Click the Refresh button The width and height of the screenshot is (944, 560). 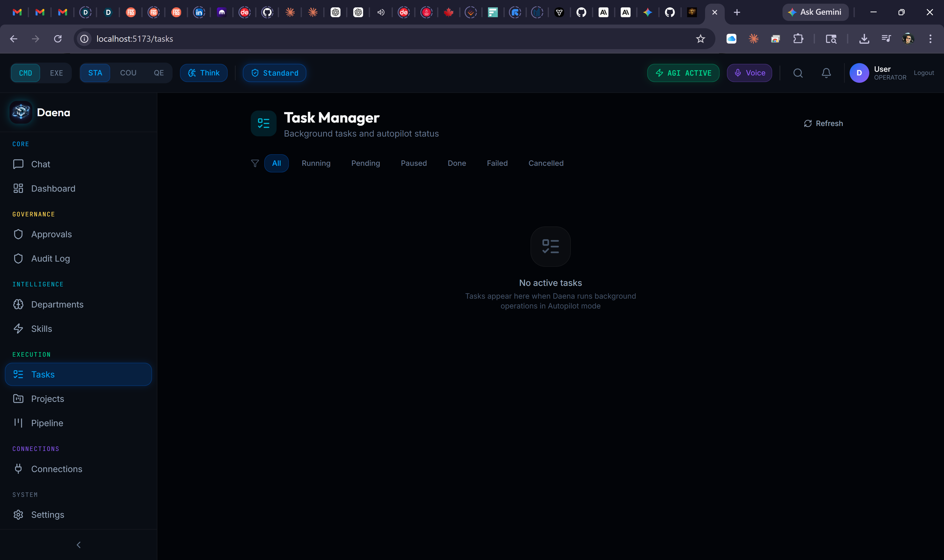pos(823,123)
